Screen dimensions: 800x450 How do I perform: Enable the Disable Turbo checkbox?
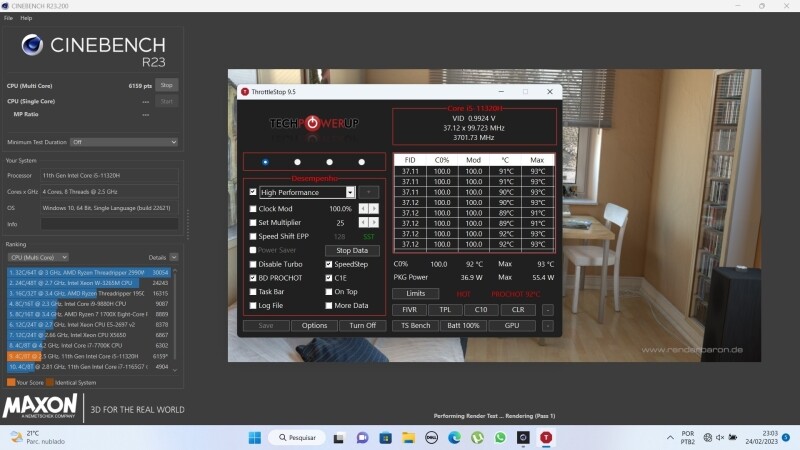pos(253,264)
